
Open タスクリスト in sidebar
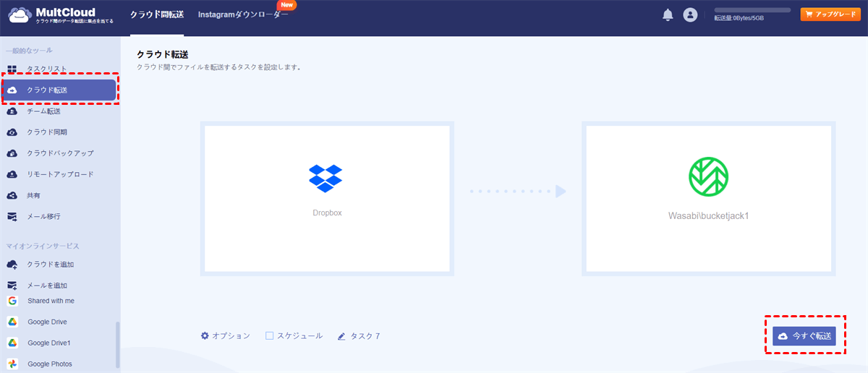coord(47,69)
